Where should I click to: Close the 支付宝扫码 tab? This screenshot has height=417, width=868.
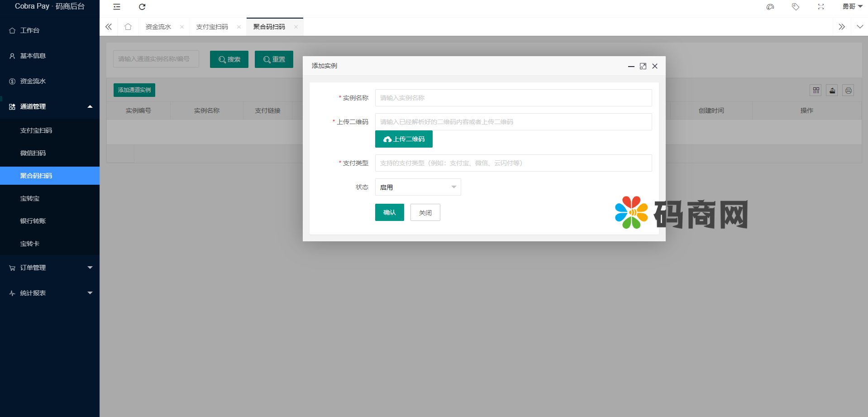pos(239,27)
